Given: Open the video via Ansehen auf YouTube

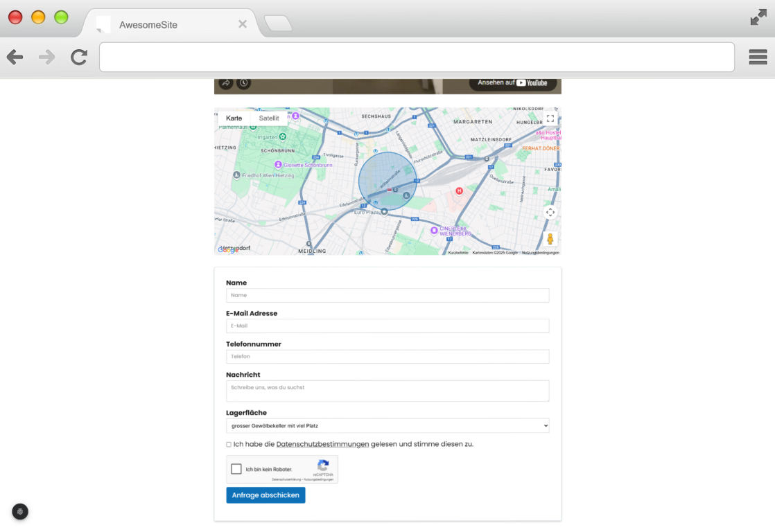Looking at the screenshot, I should [512, 83].
